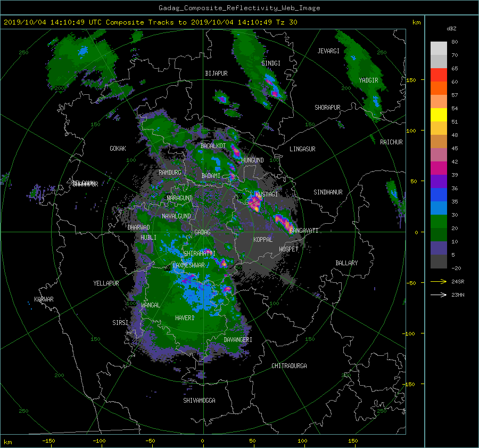Click the DHARWAD label

[138, 227]
